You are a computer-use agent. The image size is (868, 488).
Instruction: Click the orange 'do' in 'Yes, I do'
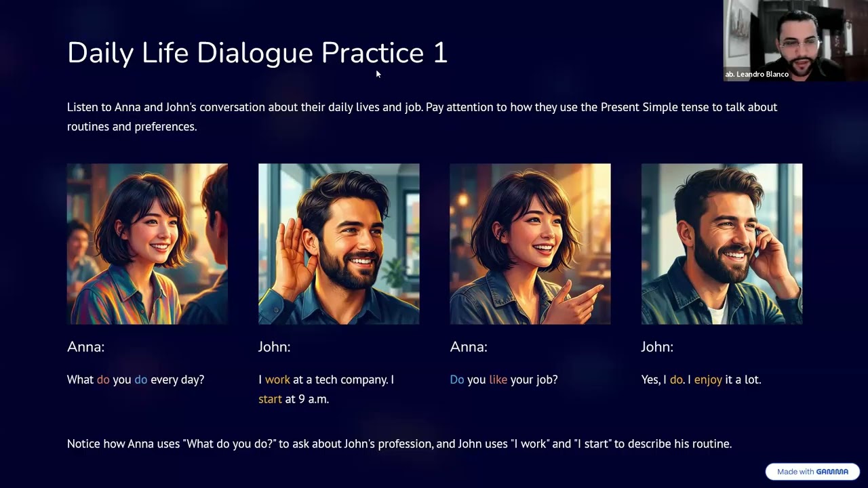click(x=676, y=380)
